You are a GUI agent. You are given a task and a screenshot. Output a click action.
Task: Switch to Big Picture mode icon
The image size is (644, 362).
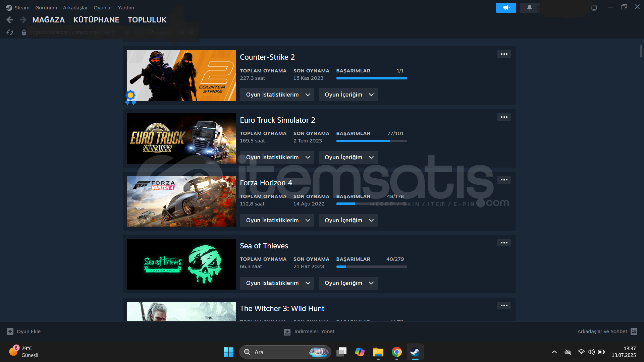(x=594, y=8)
